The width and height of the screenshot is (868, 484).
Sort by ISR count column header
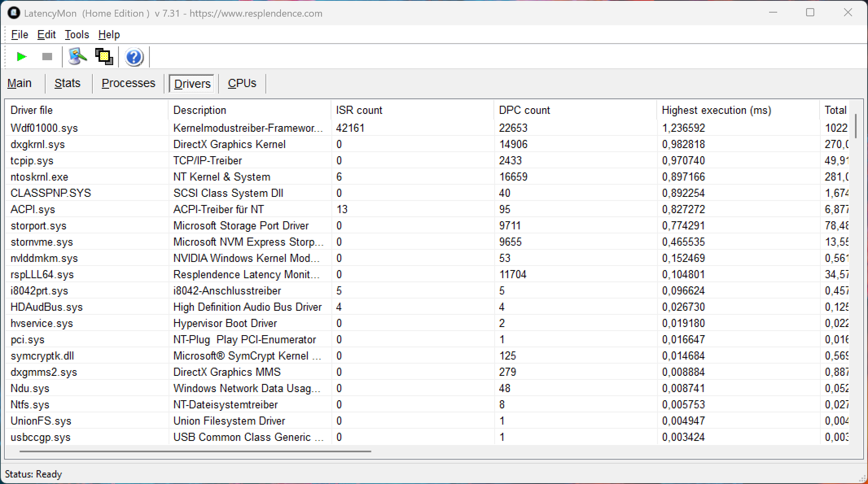(359, 110)
